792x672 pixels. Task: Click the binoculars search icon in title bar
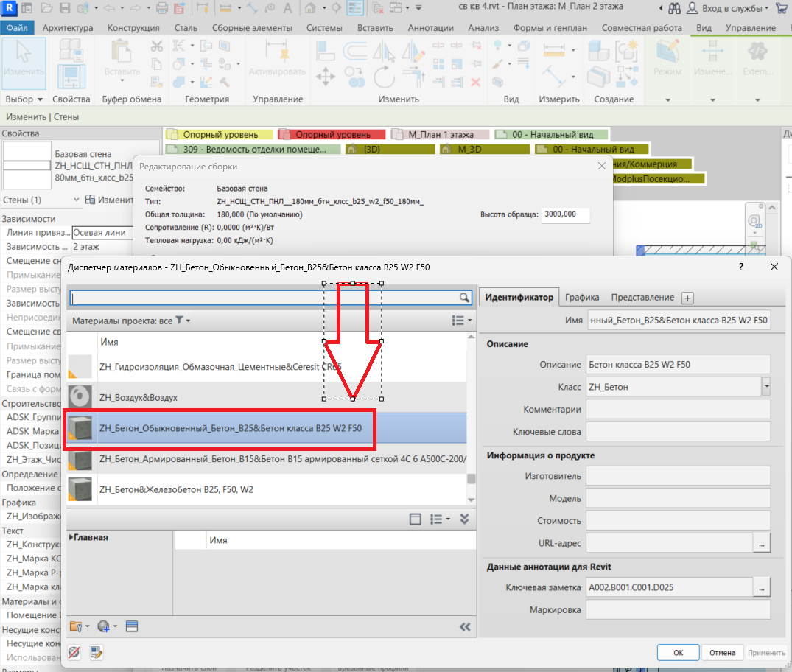click(674, 8)
